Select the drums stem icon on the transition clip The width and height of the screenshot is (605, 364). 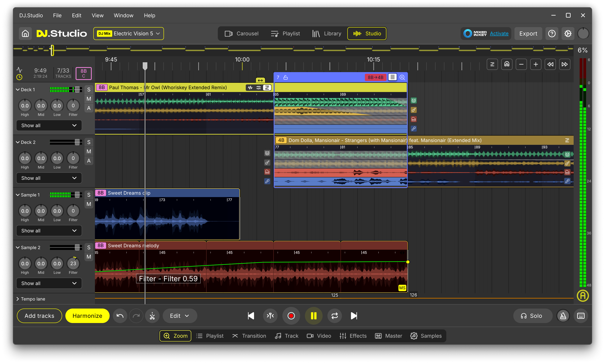tap(414, 101)
